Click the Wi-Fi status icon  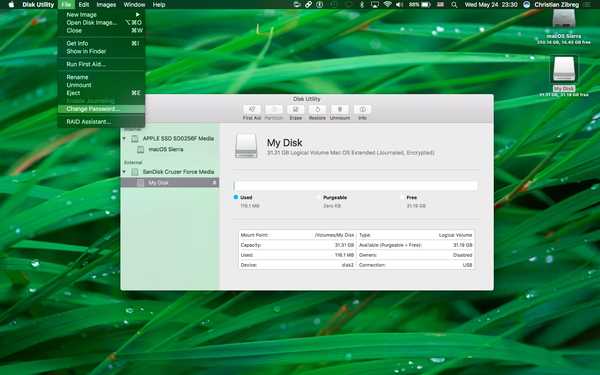(x=387, y=5)
